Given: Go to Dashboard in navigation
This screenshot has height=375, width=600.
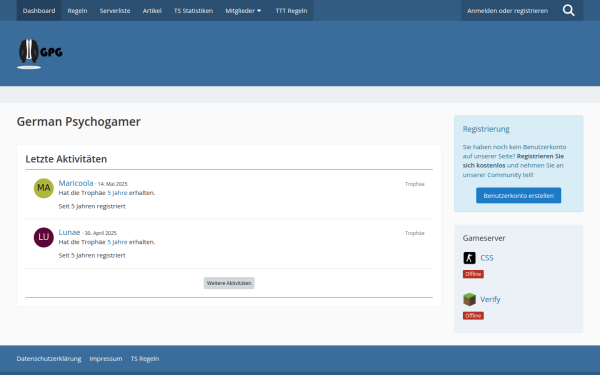Looking at the screenshot, I should [x=39, y=10].
